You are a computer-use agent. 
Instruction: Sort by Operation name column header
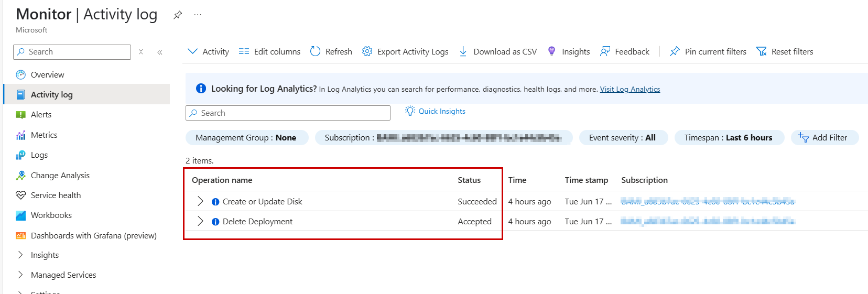(x=222, y=180)
